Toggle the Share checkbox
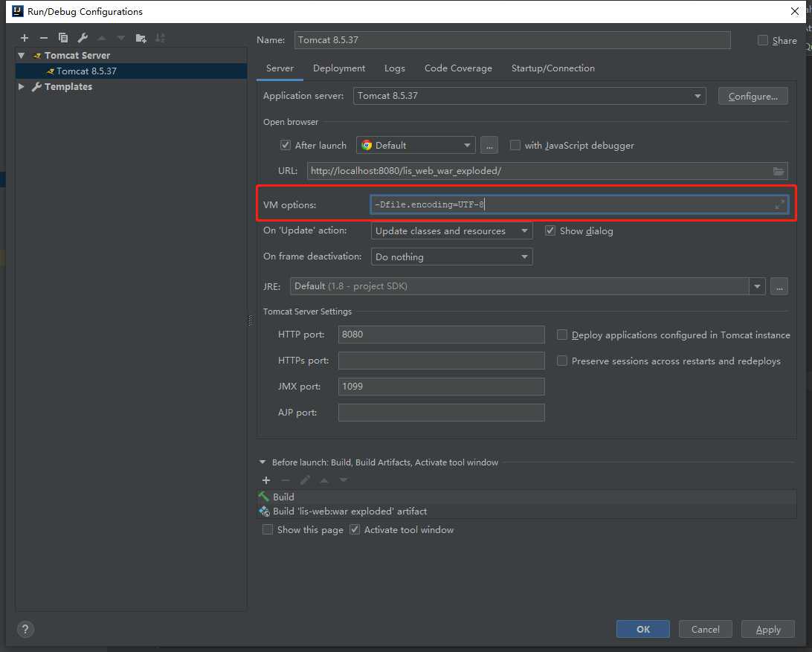812x652 pixels. (763, 40)
